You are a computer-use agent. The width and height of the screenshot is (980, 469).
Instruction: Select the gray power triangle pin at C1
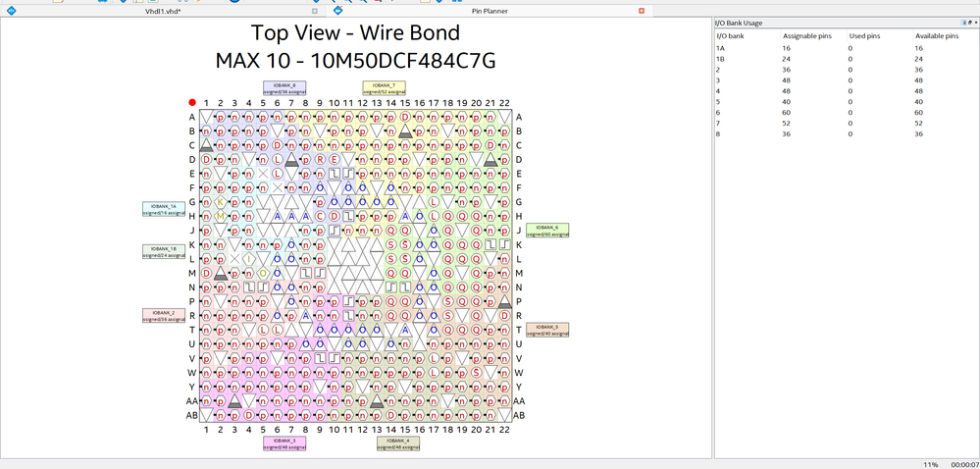click(x=206, y=145)
